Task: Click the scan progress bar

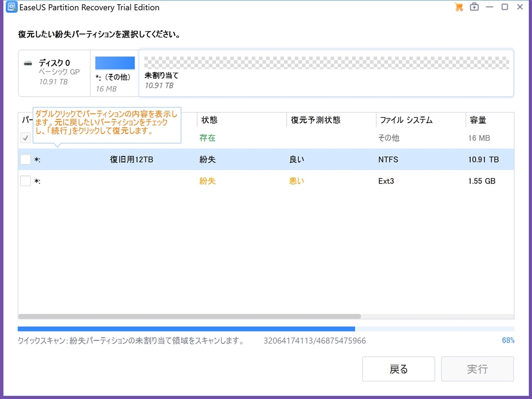Action: point(266,329)
